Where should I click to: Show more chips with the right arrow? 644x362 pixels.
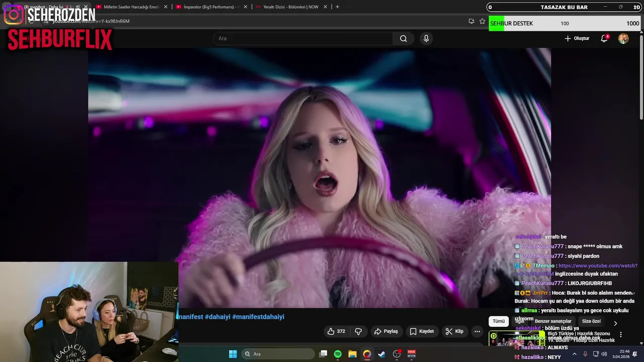615,323
